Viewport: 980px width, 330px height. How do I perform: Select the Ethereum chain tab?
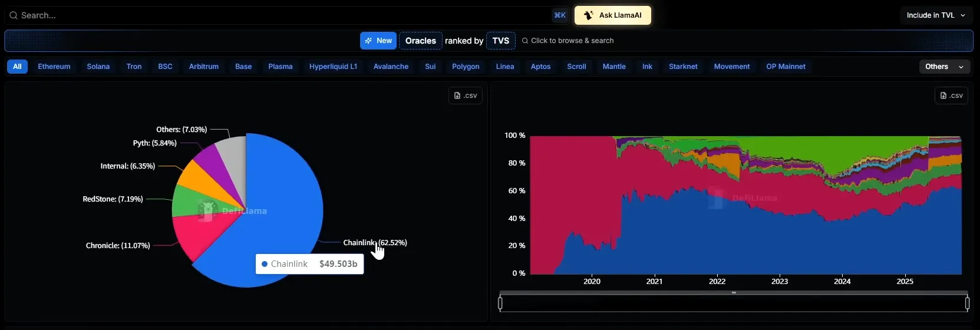point(54,67)
